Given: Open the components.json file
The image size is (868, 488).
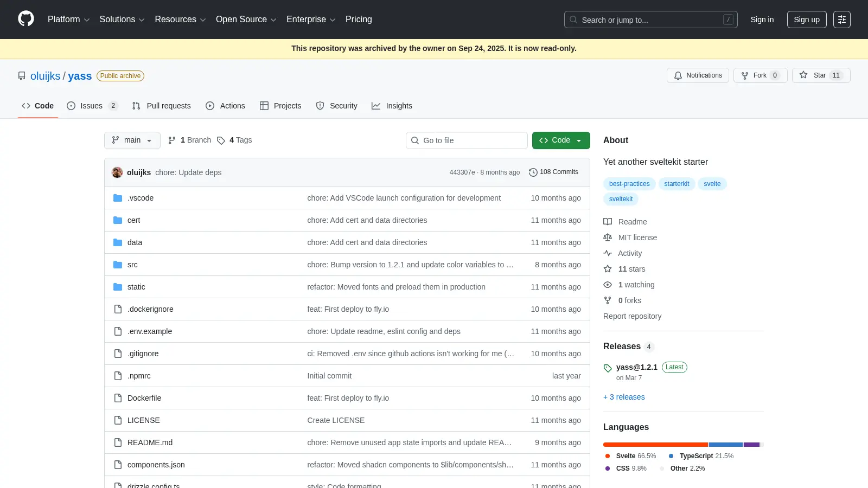Looking at the screenshot, I should (x=156, y=465).
